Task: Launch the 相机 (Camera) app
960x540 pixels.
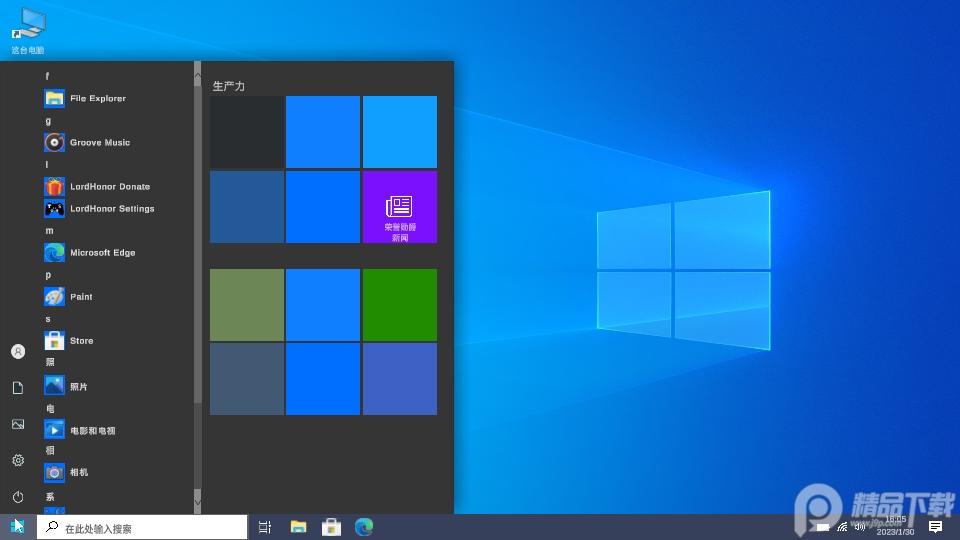Action: click(78, 472)
